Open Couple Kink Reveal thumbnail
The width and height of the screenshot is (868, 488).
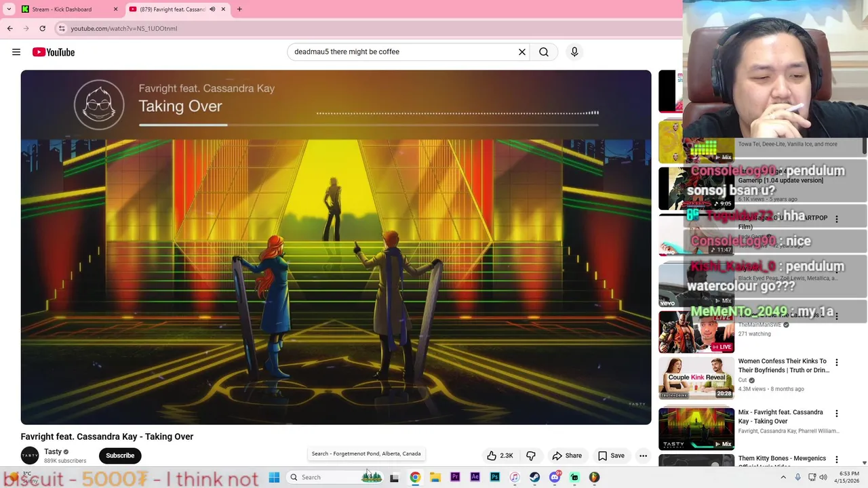(x=696, y=378)
